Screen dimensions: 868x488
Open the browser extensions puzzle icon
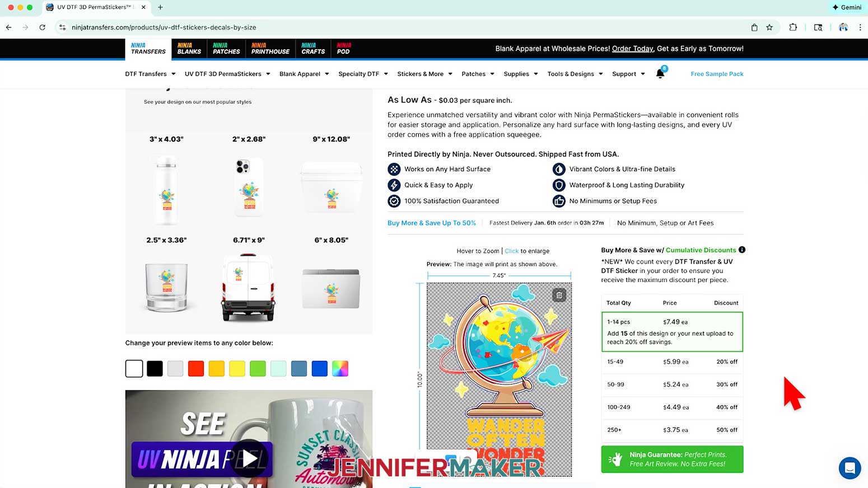click(x=793, y=27)
